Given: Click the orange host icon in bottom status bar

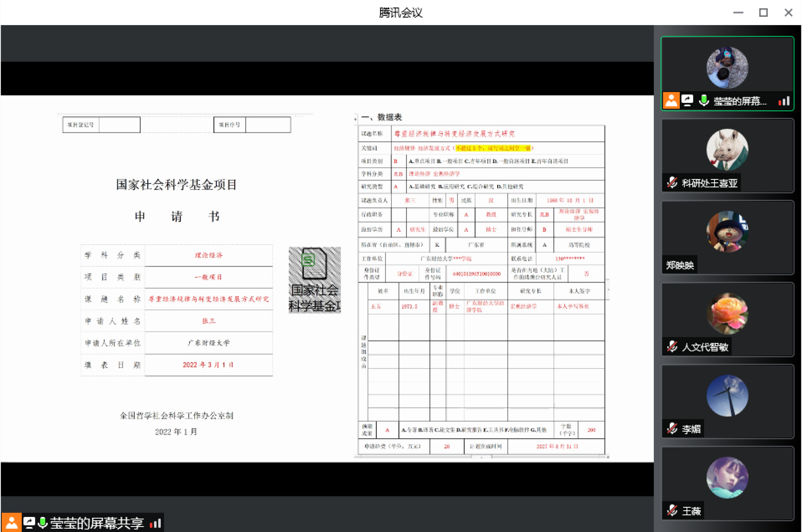Looking at the screenshot, I should click(x=12, y=523).
